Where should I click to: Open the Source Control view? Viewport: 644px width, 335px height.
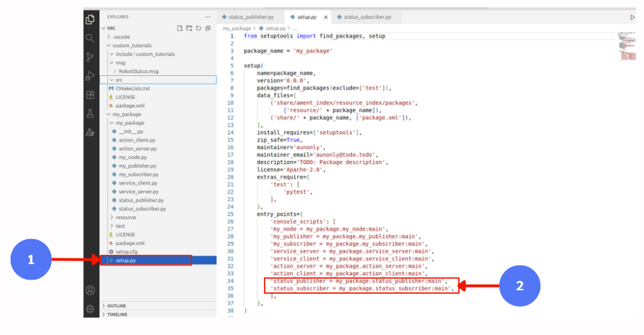click(x=90, y=57)
